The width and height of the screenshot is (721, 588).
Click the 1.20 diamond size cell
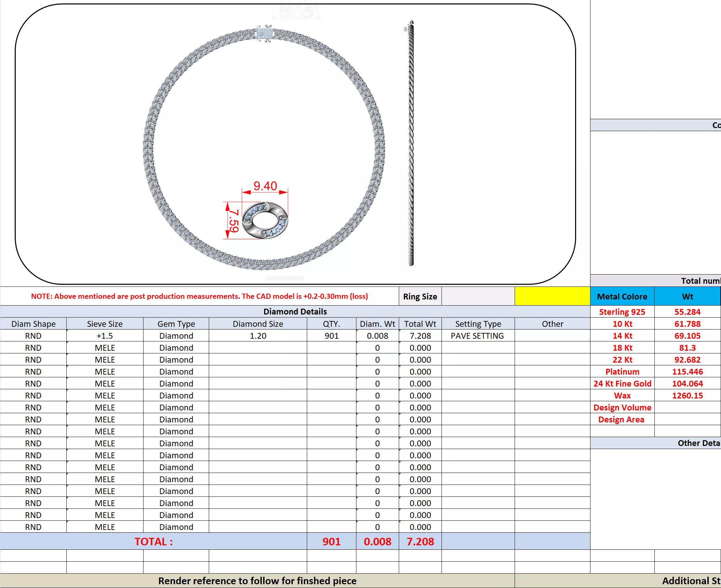(258, 336)
